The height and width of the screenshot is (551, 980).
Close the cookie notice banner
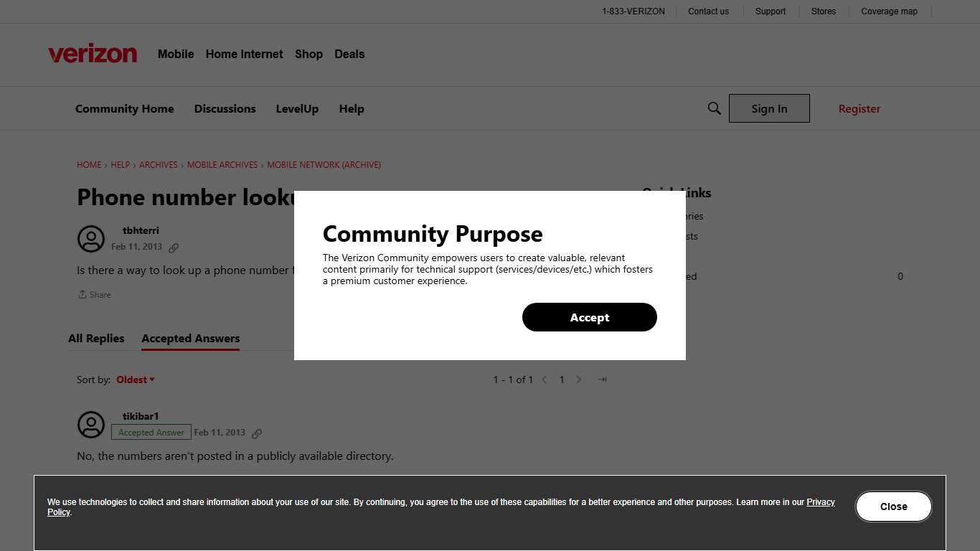[893, 507]
